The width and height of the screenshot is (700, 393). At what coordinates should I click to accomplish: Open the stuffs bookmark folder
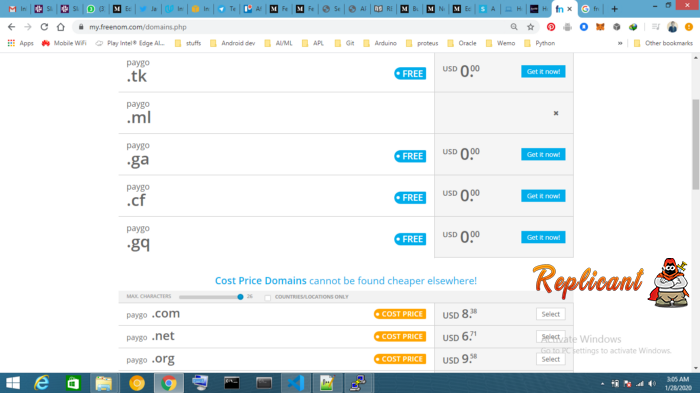pyautogui.click(x=188, y=43)
